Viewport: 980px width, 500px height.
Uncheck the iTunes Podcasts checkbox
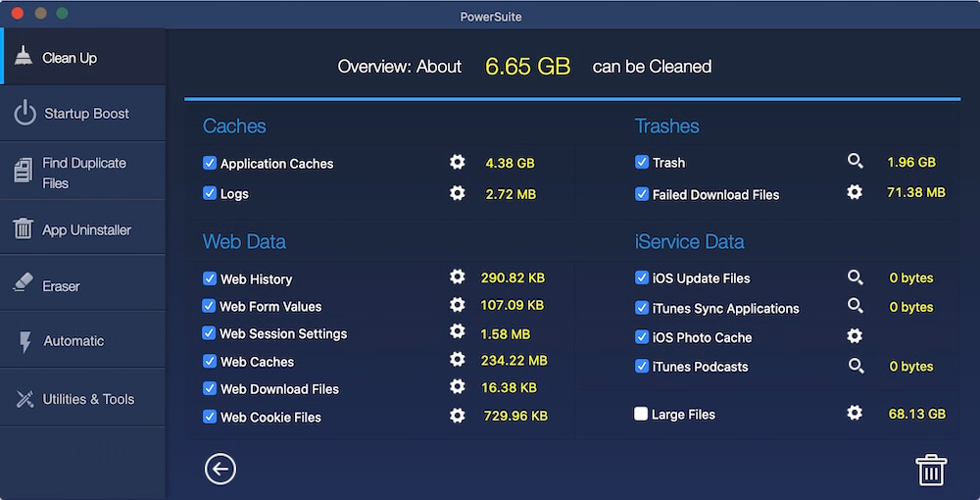tap(642, 366)
